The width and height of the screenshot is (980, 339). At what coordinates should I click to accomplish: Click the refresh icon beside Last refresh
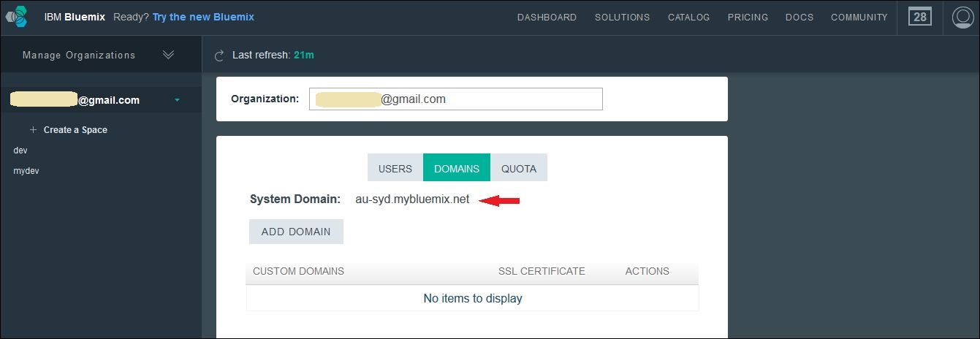coord(219,55)
